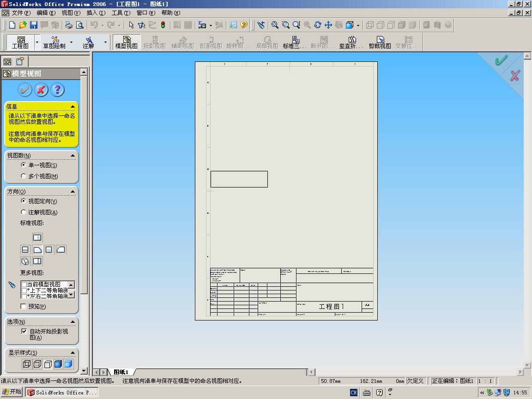Screen dimensions: 532x399
Task: Click the help question mark in the panel
Action: [x=57, y=90]
